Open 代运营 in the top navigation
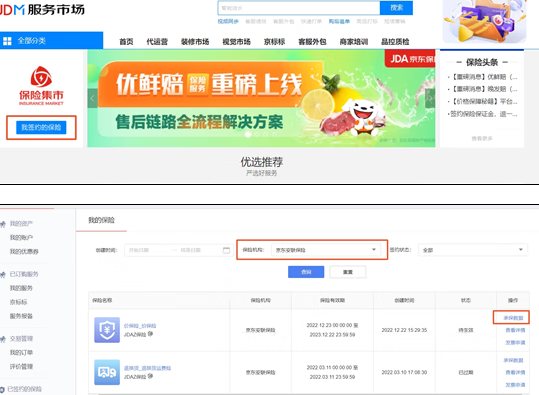Image resolution: width=539 pixels, height=395 pixels. click(157, 42)
